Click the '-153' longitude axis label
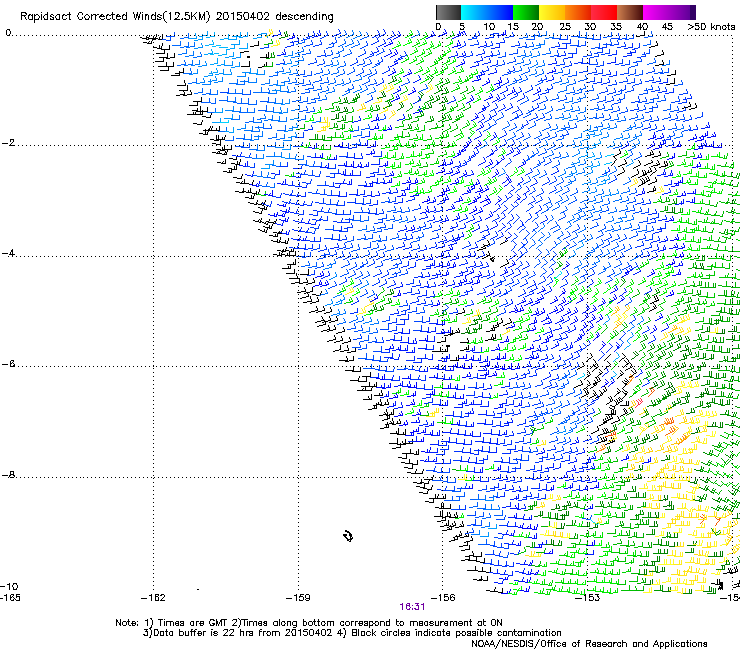This screenshot has height=650, width=740. pos(587,598)
